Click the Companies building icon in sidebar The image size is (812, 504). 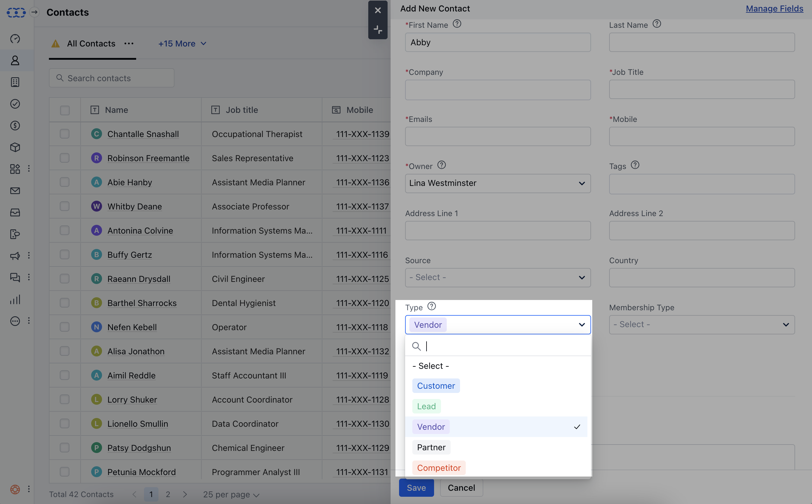[x=15, y=82]
